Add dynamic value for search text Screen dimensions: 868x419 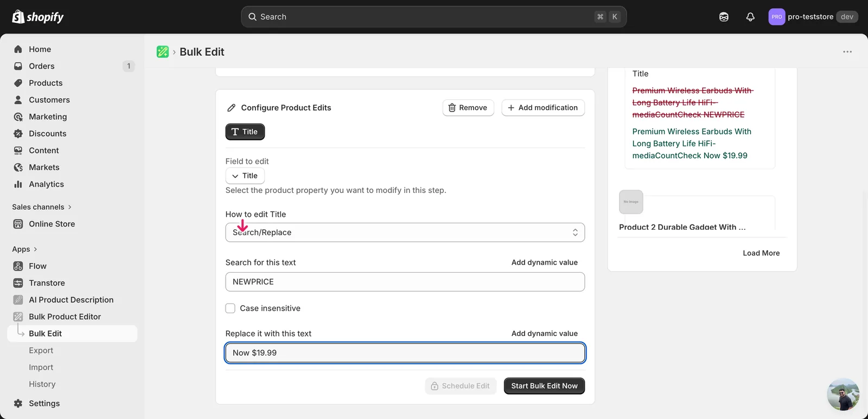[545, 262]
